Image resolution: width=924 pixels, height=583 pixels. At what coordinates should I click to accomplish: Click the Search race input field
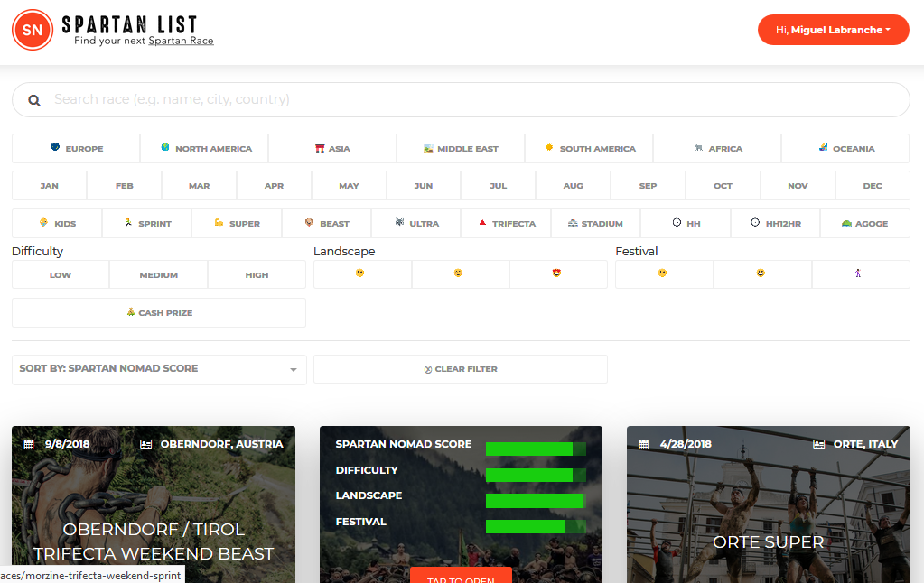[470, 100]
